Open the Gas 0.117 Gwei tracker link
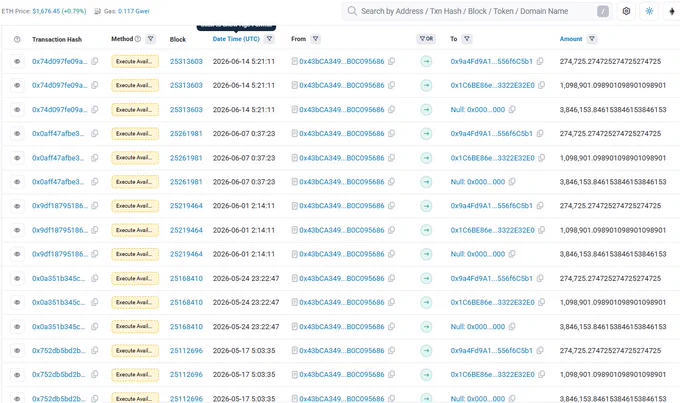 click(x=133, y=11)
